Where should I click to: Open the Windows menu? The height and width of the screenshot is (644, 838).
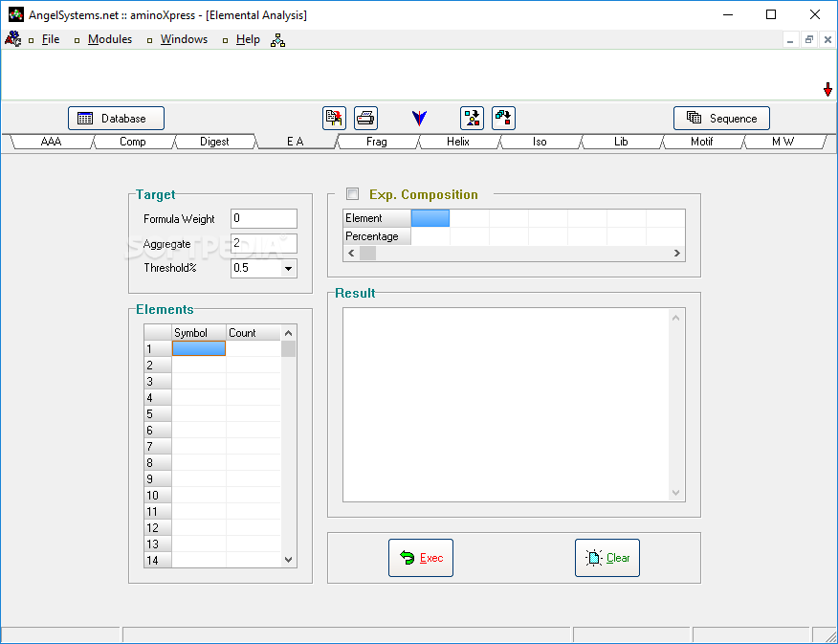tap(184, 39)
